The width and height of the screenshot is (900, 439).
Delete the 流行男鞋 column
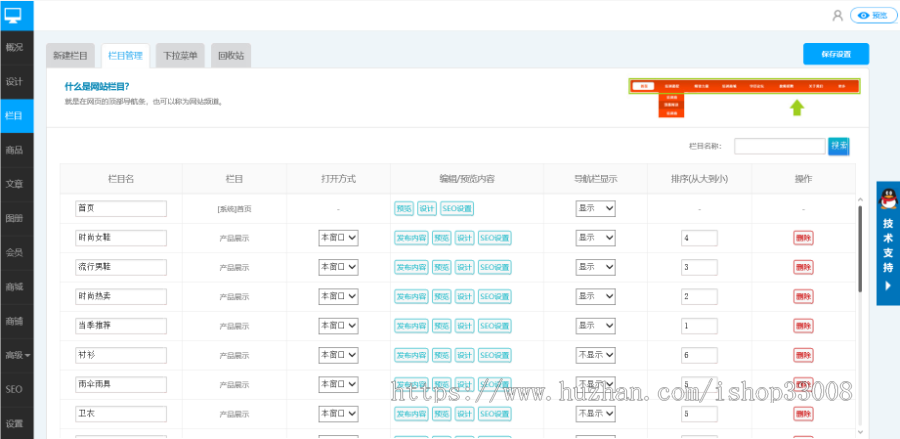pos(803,267)
